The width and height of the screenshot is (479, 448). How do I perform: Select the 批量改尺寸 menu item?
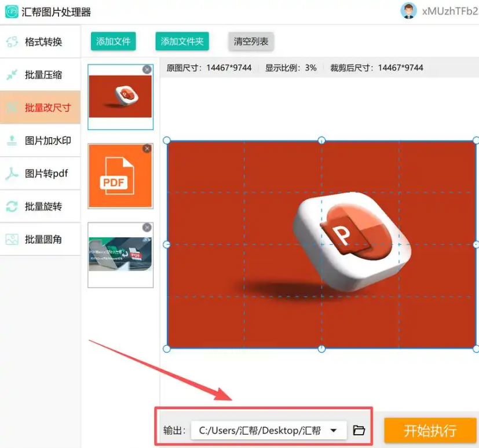click(x=40, y=108)
